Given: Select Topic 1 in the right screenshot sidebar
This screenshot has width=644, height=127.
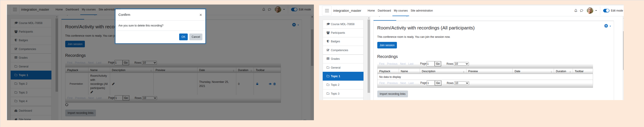Looking at the screenshot, I should 343,76.
